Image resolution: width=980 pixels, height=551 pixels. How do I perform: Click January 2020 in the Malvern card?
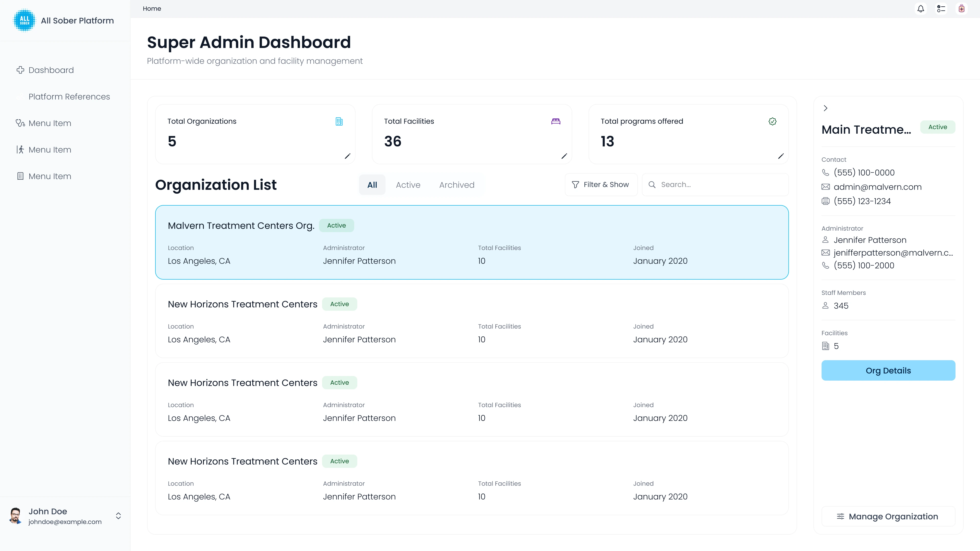pyautogui.click(x=660, y=261)
